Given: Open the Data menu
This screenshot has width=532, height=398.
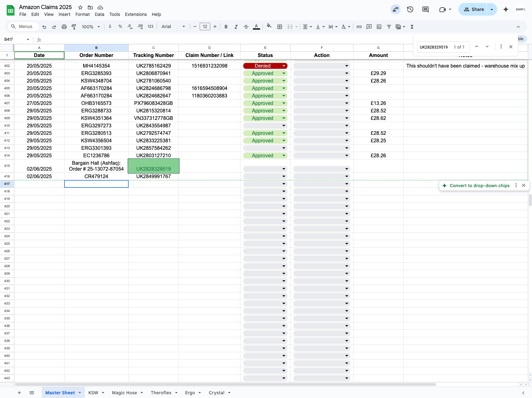Looking at the screenshot, I should pyautogui.click(x=100, y=14).
